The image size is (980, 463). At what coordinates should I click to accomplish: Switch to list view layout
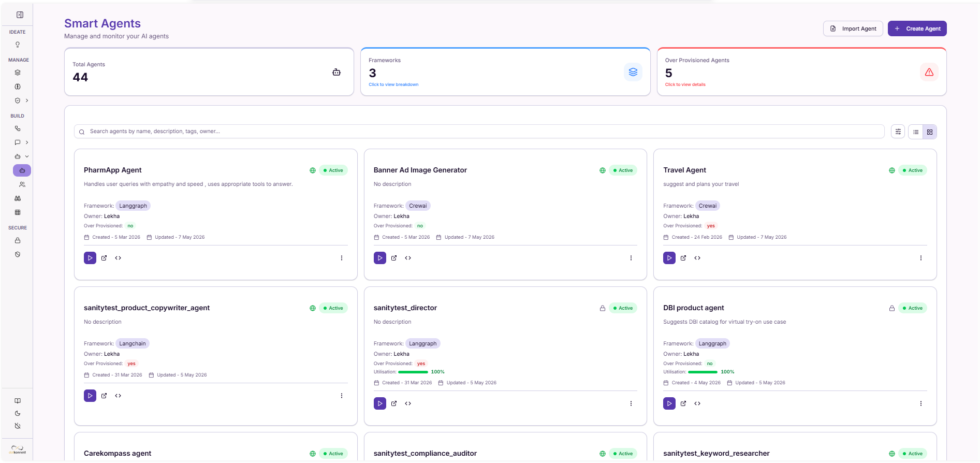(x=916, y=132)
